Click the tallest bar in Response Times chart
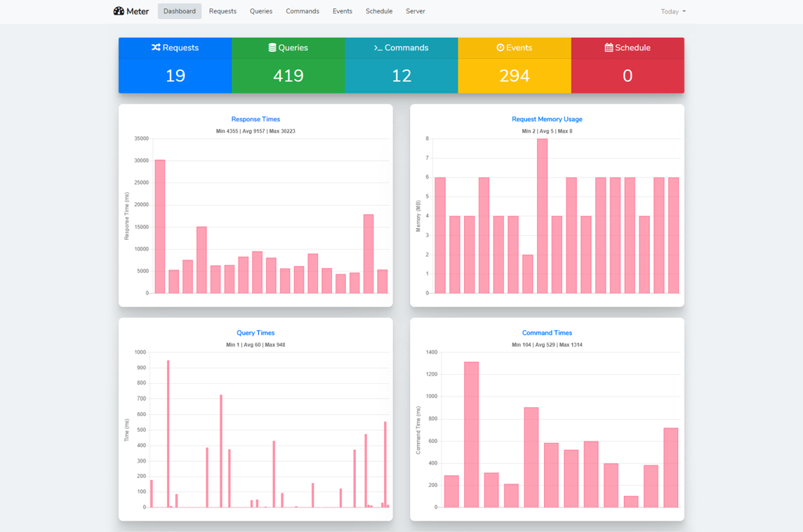This screenshot has width=803, height=532. (x=160, y=226)
